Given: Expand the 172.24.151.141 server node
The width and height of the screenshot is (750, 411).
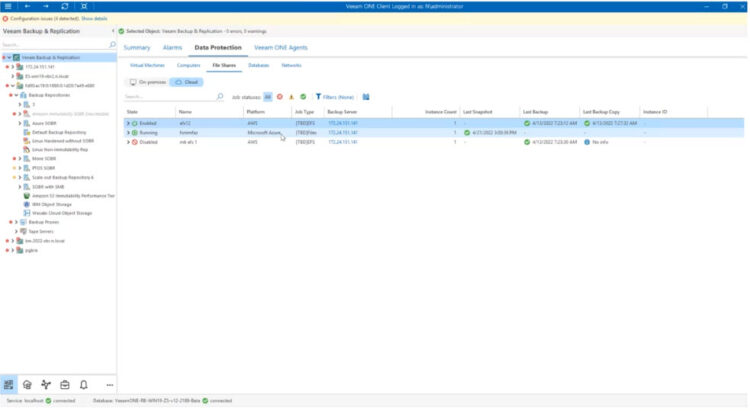Looking at the screenshot, I should [13, 67].
